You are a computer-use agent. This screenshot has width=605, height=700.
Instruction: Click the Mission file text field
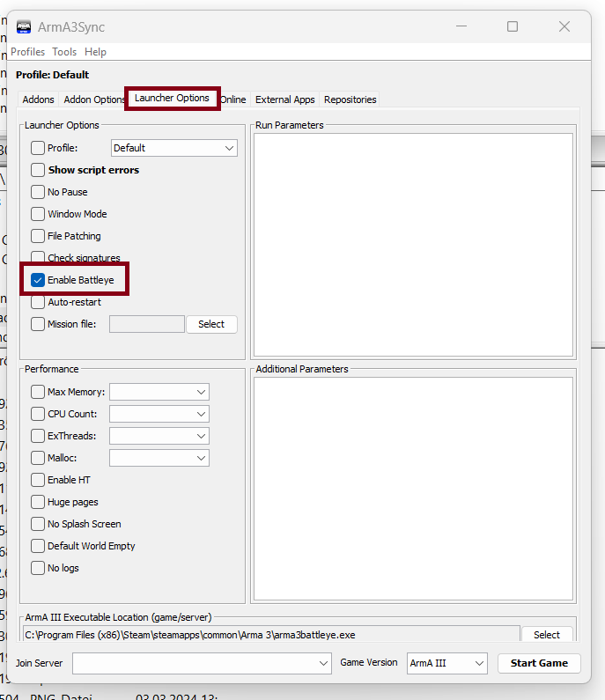tap(147, 324)
